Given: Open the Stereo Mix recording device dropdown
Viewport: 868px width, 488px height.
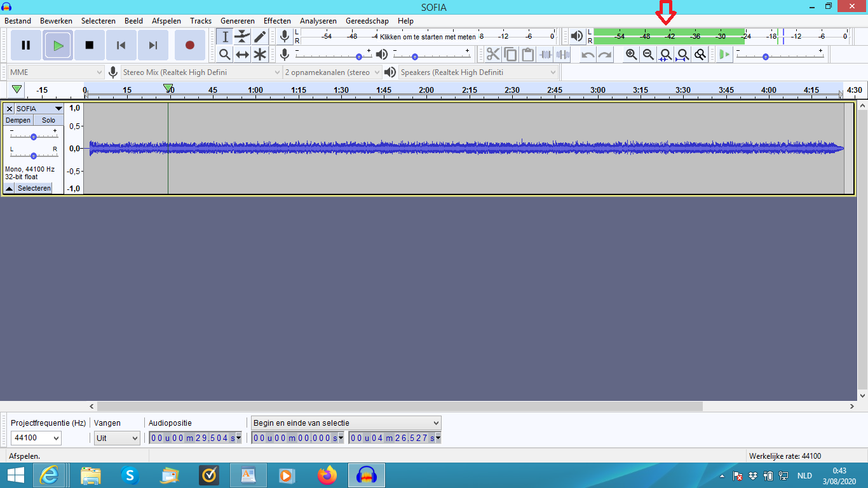Looking at the screenshot, I should (x=201, y=72).
